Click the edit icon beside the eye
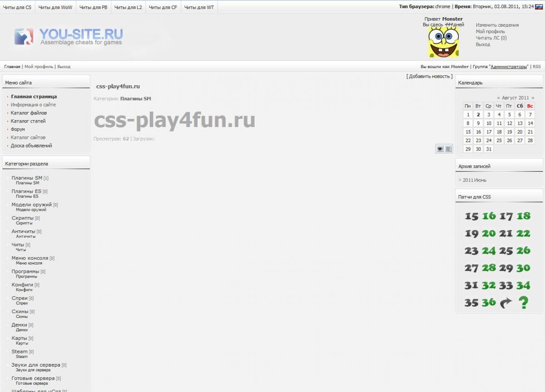This screenshot has width=545, height=392. coord(448,149)
